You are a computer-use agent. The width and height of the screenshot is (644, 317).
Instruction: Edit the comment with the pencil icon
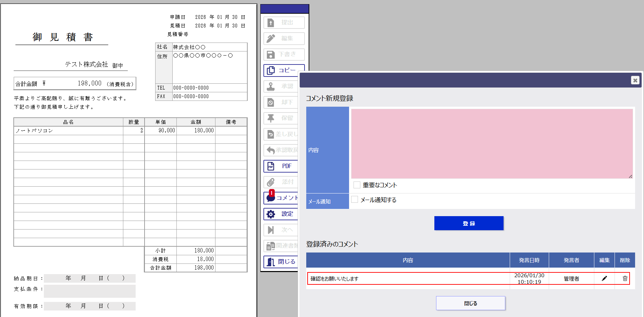tap(604, 279)
